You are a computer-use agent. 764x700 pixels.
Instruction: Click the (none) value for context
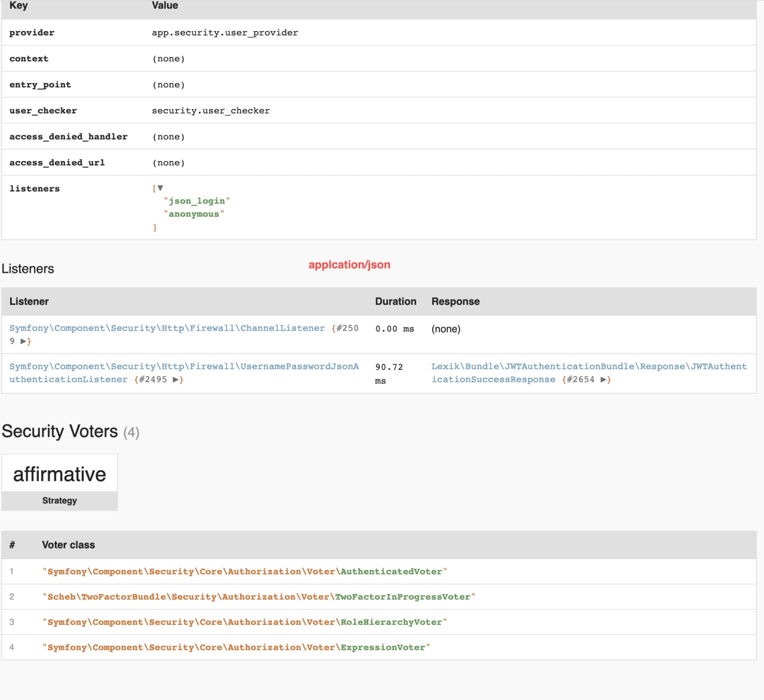[168, 58]
